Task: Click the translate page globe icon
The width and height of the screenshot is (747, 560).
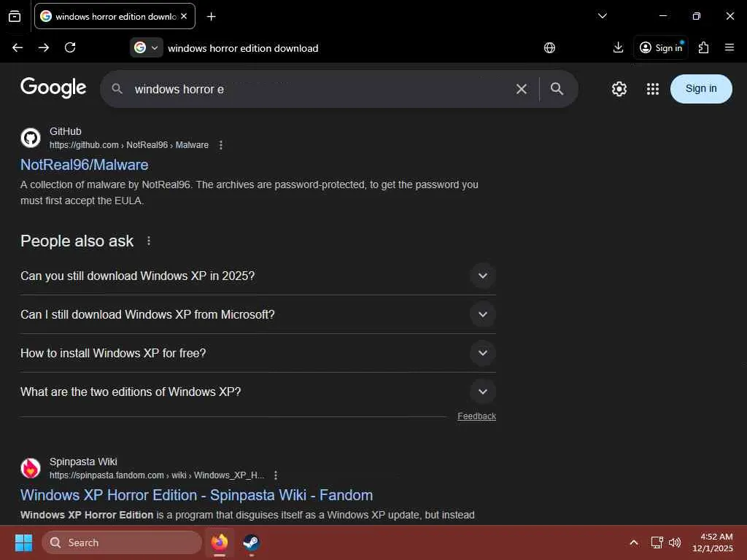Action: click(549, 47)
